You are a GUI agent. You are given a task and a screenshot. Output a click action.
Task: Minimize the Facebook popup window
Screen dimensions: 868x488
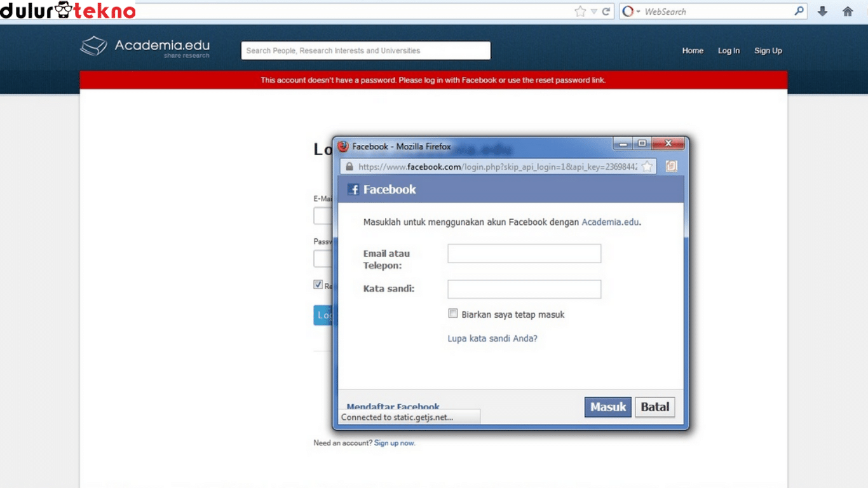[623, 144]
